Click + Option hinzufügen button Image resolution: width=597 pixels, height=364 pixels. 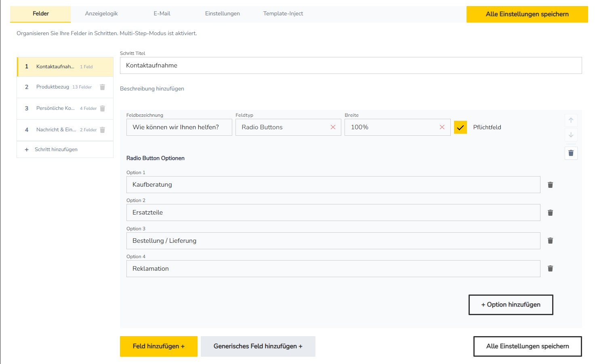click(x=511, y=305)
